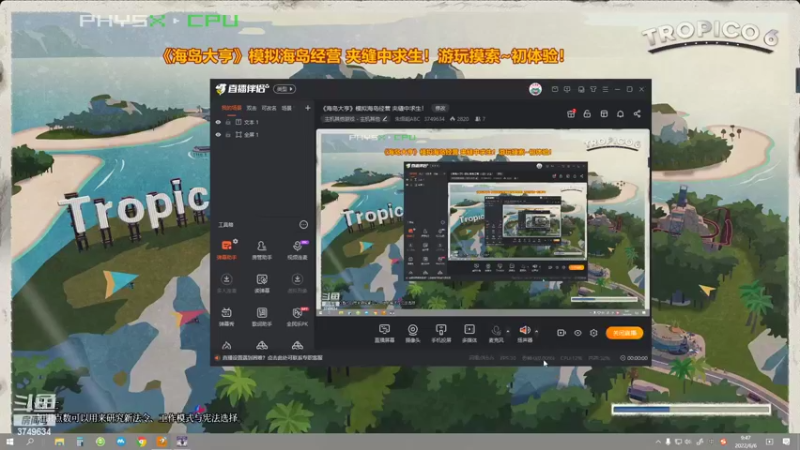Lock the 全屏 1 source layer

coord(228,135)
